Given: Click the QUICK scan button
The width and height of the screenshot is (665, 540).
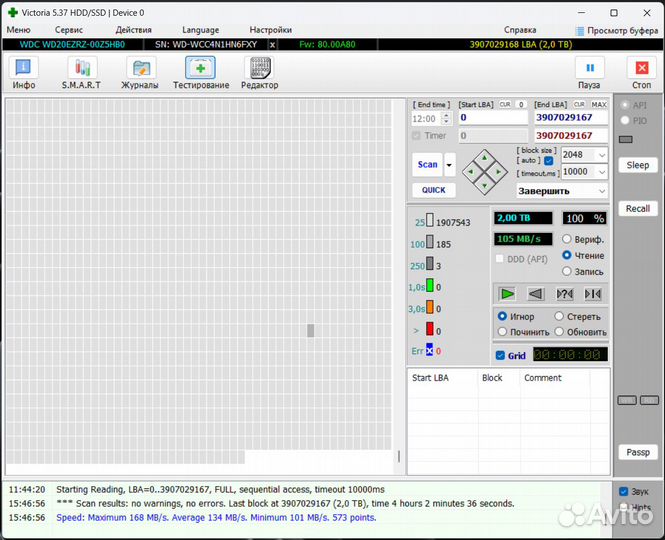Looking at the screenshot, I should [x=433, y=190].
